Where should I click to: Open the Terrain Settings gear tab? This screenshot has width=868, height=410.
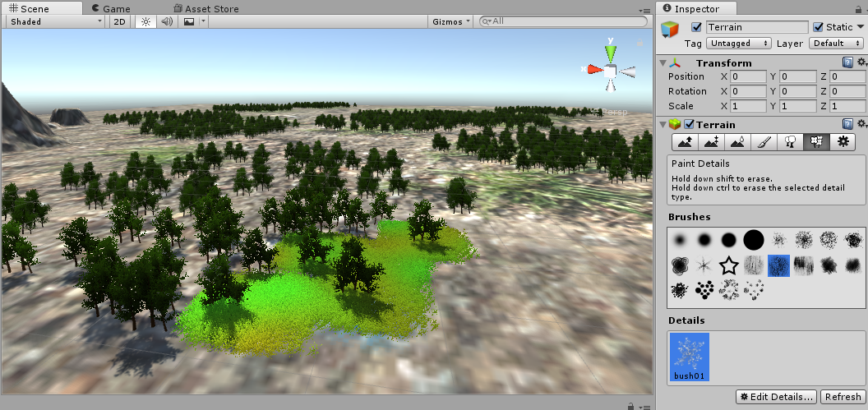point(842,142)
